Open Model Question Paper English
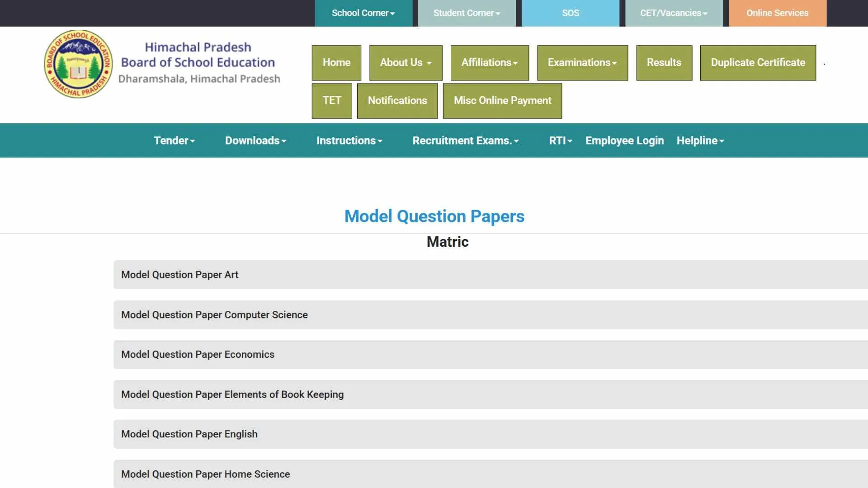Viewport: 868px width, 488px height. [491, 434]
